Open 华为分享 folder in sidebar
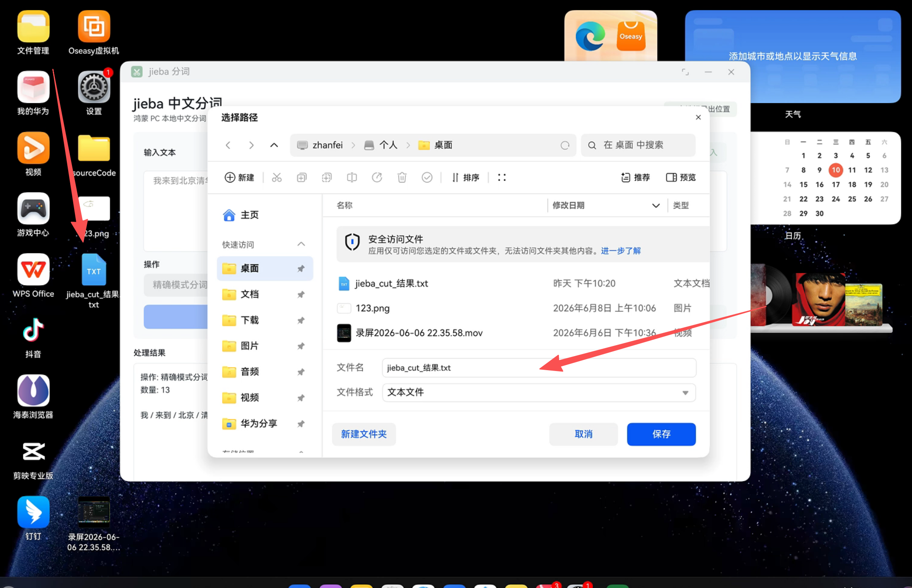The height and width of the screenshot is (588, 912). point(265,423)
